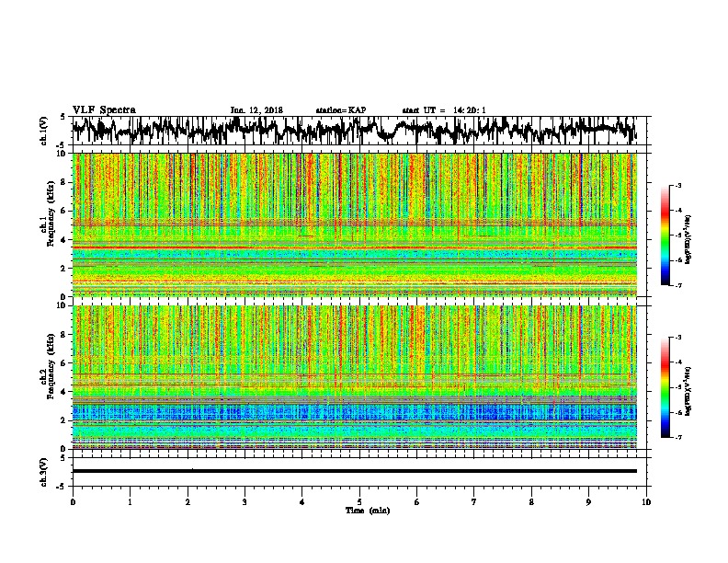Click the "Time (min)" axis label
Screen dimensions: 728x563
tap(368, 511)
